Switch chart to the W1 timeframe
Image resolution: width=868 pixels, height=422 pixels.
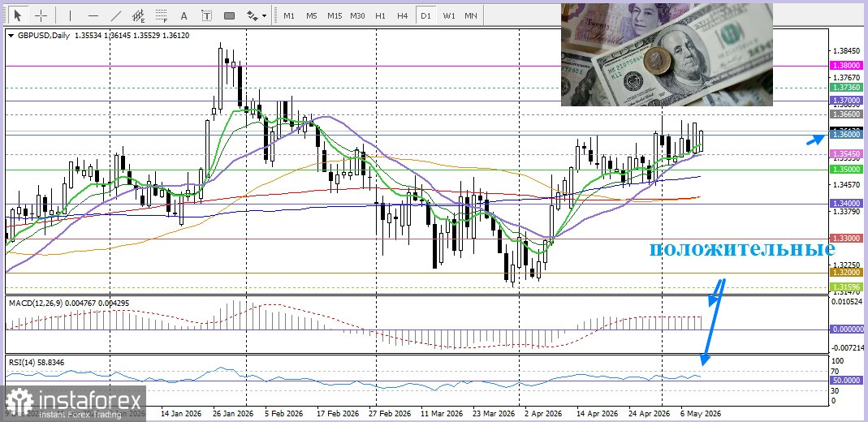pos(448,15)
